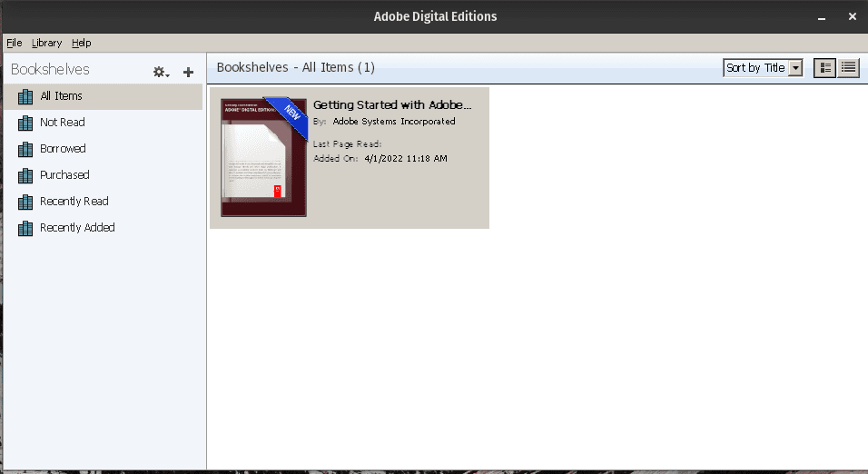The height and width of the screenshot is (474, 868).
Task: Open the File menu
Action: (15, 43)
